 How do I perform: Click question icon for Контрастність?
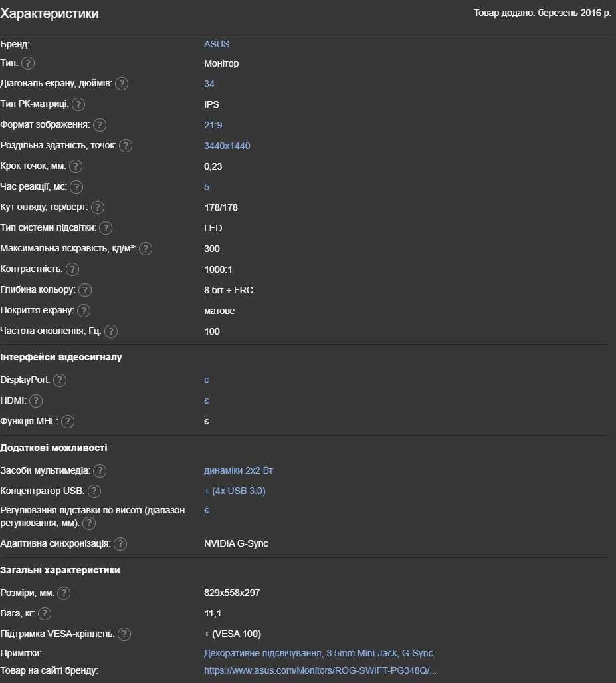tap(72, 269)
